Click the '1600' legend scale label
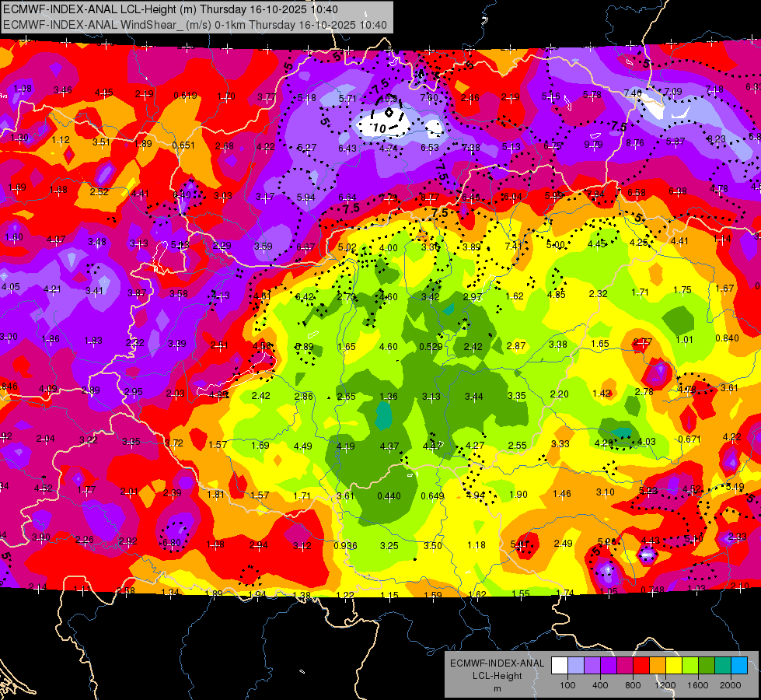 698,685
